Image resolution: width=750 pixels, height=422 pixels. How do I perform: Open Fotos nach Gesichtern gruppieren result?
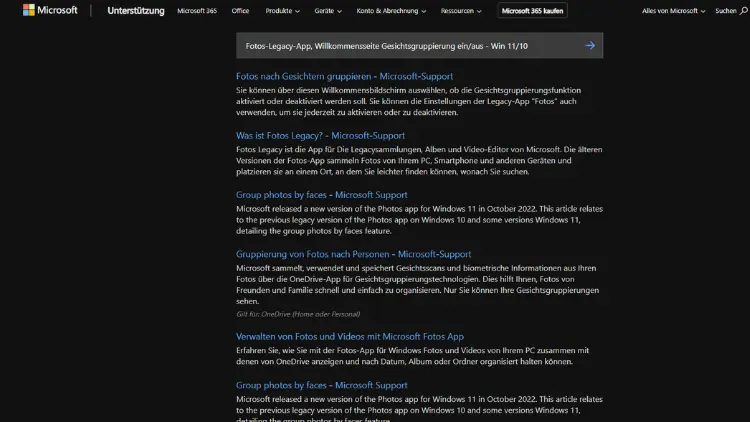coord(344,76)
